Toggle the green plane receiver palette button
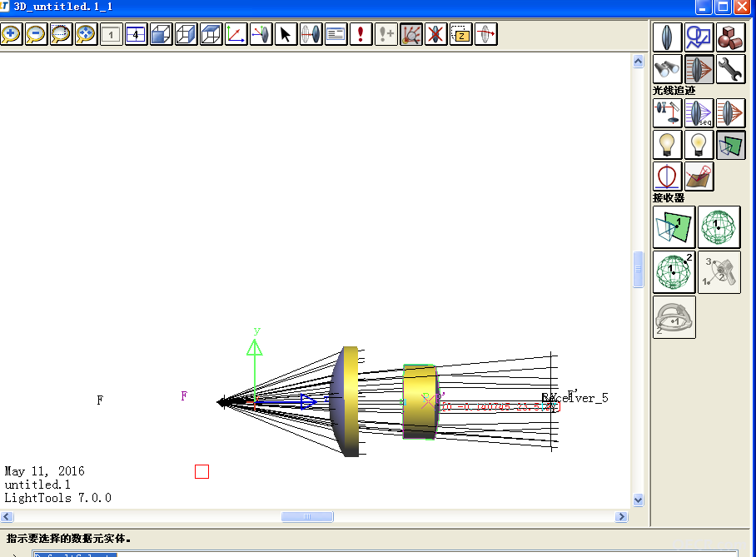This screenshot has height=557, width=756. point(731,145)
